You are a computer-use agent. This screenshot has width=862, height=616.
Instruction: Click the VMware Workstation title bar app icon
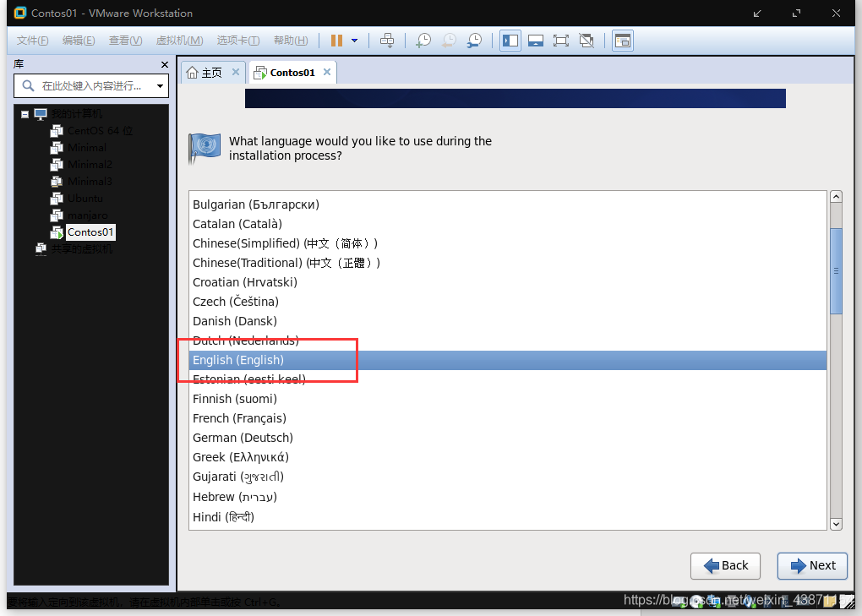19,14
